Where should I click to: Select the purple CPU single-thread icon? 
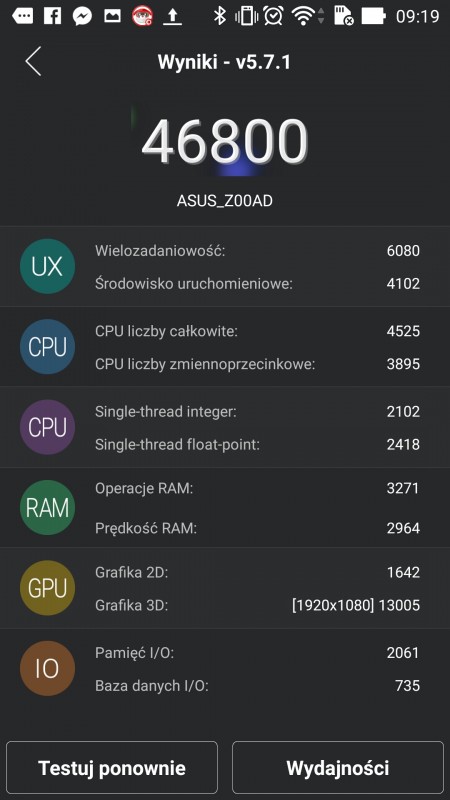coord(47,427)
